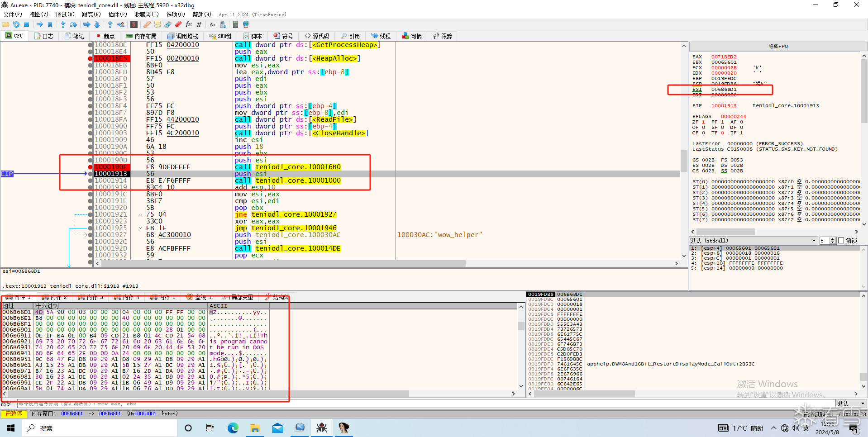Click the String search Az icon
This screenshot has height=437, width=868.
tap(212, 24)
